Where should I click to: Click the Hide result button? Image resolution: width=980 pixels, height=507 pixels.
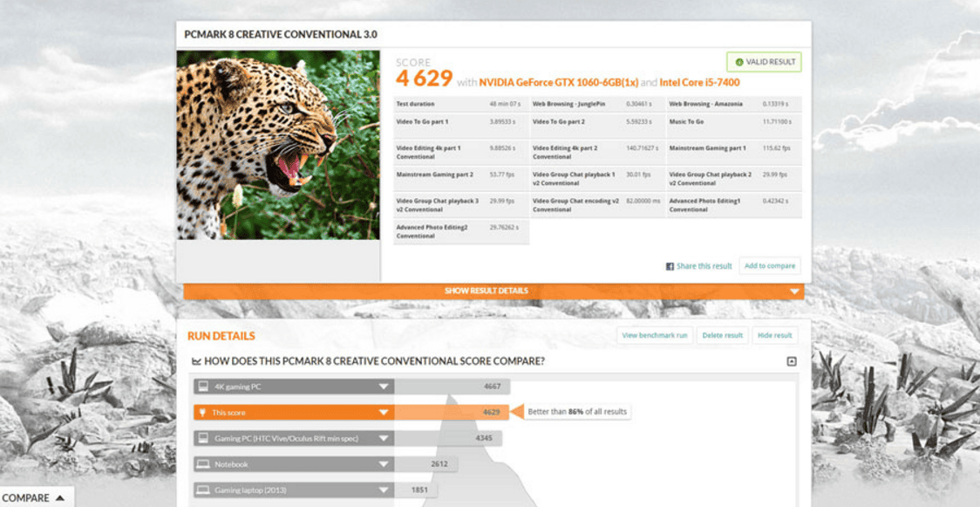click(x=774, y=335)
